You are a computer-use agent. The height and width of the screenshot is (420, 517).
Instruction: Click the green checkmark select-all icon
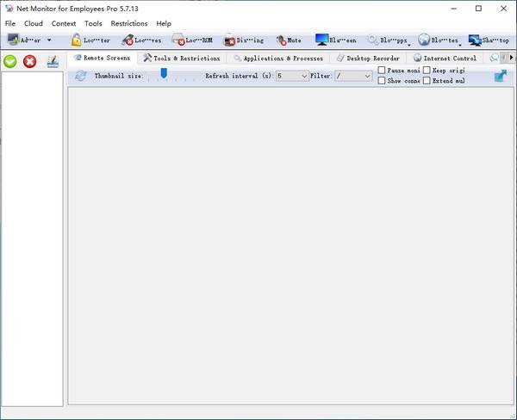(10, 61)
